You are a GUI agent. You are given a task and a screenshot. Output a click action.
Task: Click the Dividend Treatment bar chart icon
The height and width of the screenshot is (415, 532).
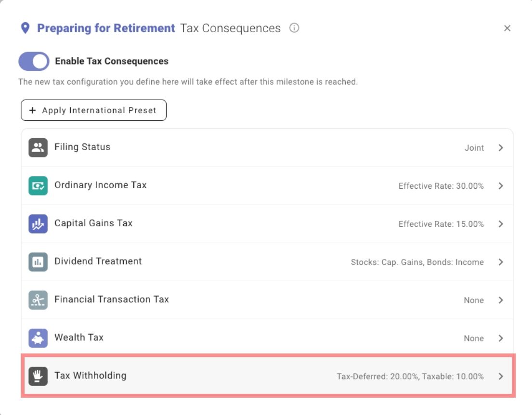(x=38, y=262)
